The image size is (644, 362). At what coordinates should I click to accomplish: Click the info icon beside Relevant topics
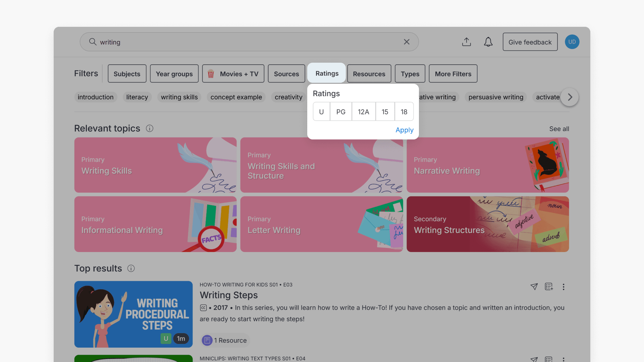click(149, 128)
